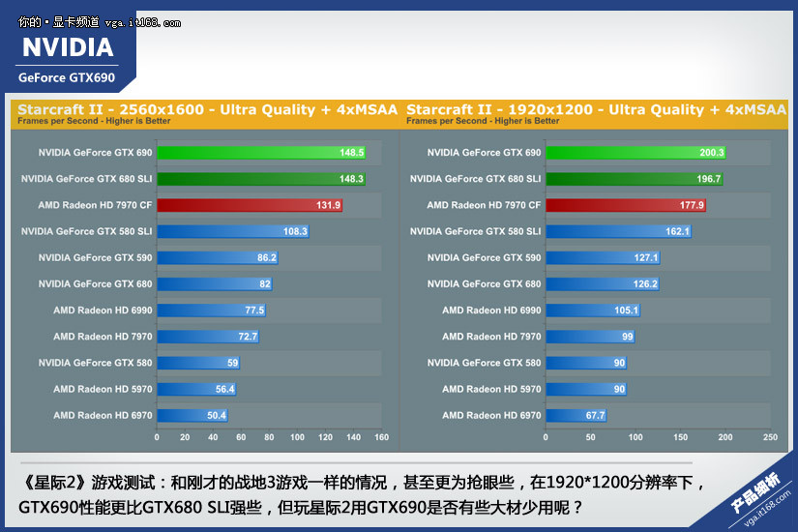Click the 160 axis tick on the left chart
The height and width of the screenshot is (532, 798).
[382, 437]
